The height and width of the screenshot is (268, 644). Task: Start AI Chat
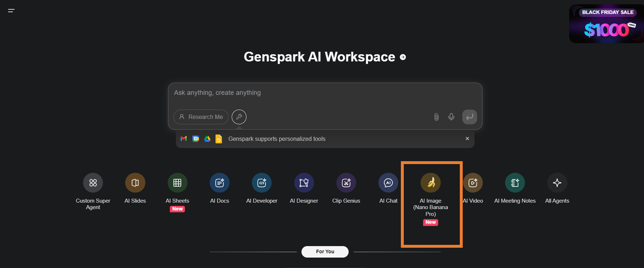tap(388, 183)
